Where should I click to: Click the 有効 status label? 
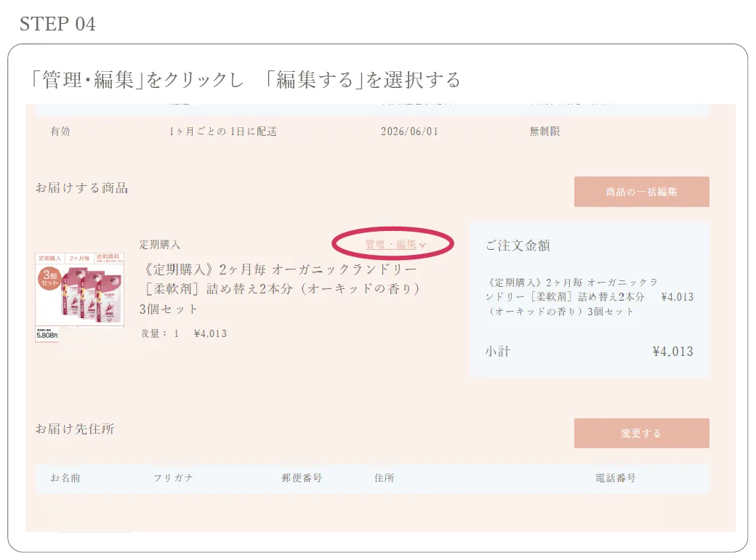click(x=58, y=131)
